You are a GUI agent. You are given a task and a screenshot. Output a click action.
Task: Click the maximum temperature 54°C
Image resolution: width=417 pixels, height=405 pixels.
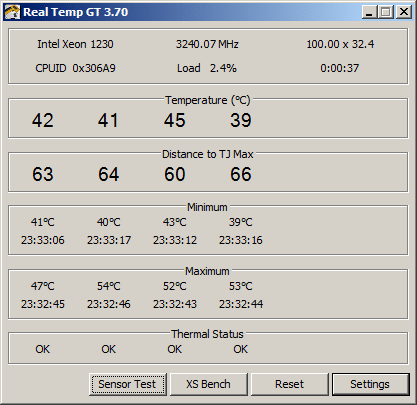click(109, 286)
